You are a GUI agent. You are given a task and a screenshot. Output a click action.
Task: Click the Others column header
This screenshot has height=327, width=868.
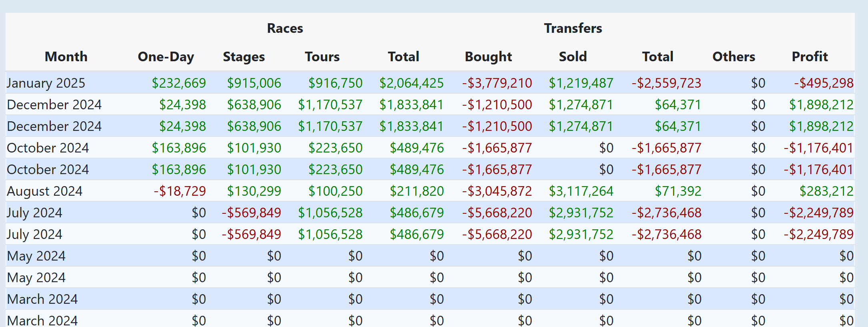tap(734, 57)
